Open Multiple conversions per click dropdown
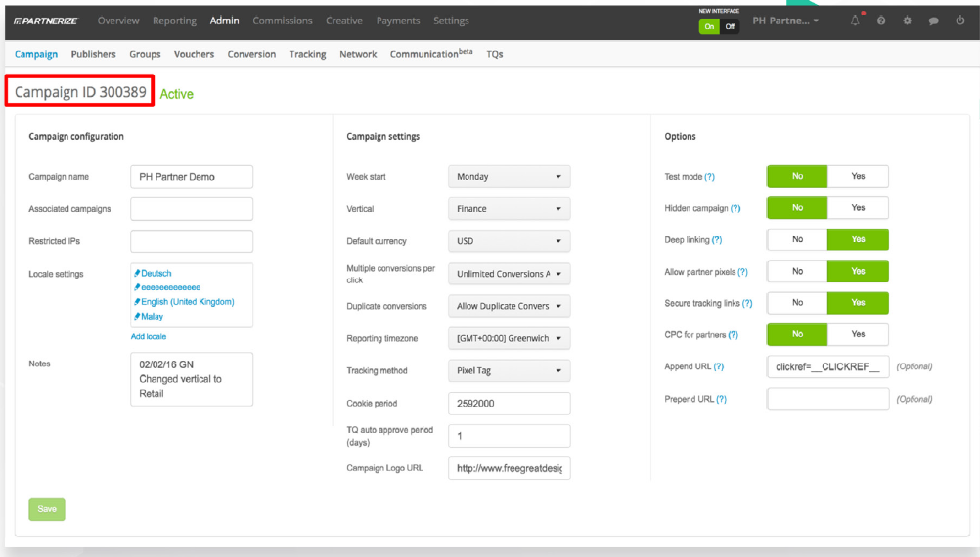The width and height of the screenshot is (980, 557). [509, 274]
